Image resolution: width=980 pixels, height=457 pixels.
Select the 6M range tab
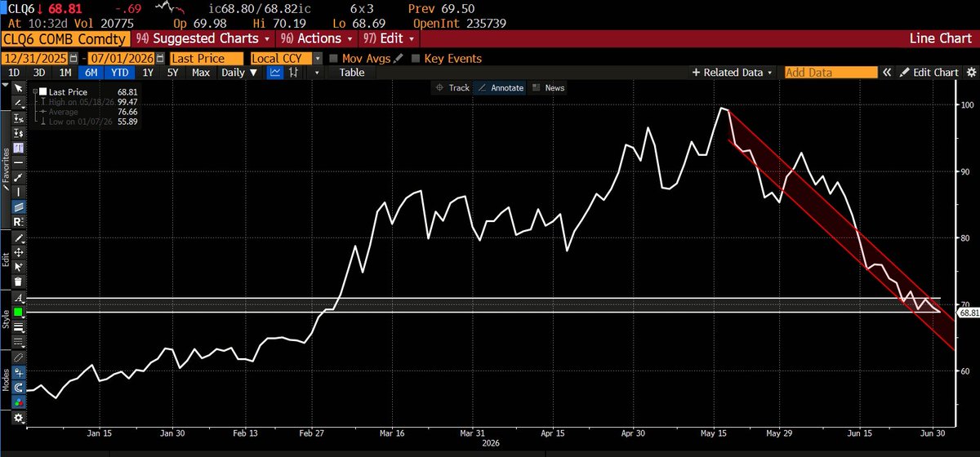click(x=90, y=73)
